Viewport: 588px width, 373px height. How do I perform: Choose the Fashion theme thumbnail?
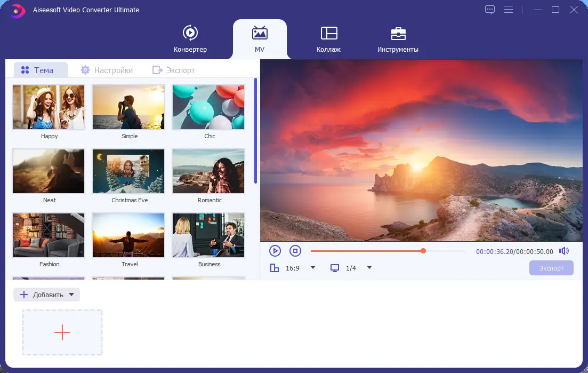pos(49,235)
